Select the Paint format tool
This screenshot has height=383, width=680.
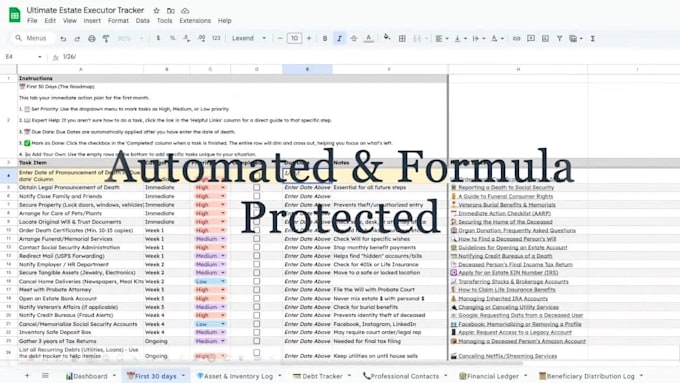click(x=106, y=39)
